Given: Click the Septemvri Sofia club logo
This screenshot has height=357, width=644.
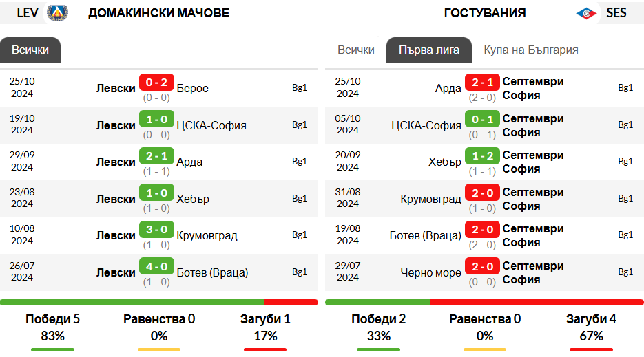Looking at the screenshot, I should pyautogui.click(x=586, y=13).
